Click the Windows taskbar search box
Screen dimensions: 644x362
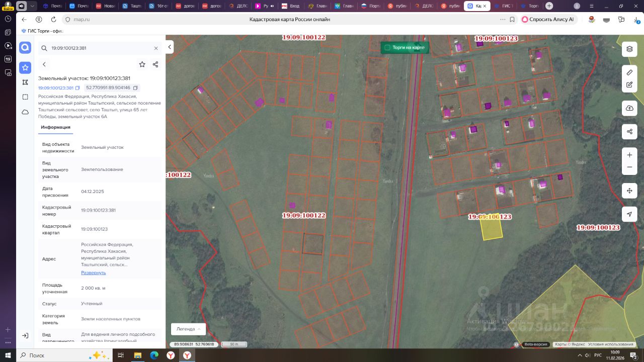tap(65, 355)
